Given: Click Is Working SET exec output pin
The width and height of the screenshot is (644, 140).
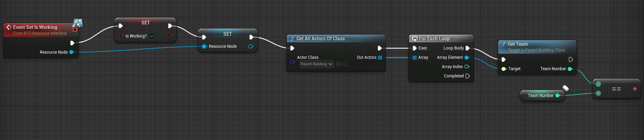Looking at the screenshot, I should pos(170,26).
